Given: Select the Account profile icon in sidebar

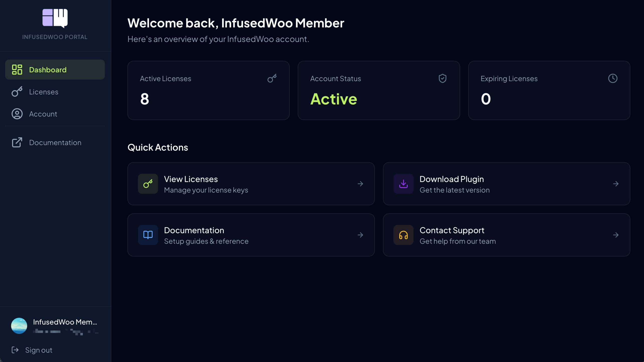Looking at the screenshot, I should click(17, 114).
